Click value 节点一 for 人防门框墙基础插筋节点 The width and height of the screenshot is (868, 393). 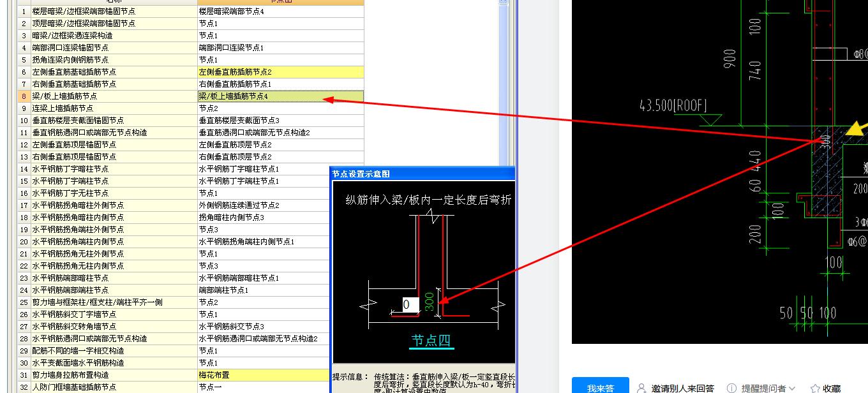[264, 387]
